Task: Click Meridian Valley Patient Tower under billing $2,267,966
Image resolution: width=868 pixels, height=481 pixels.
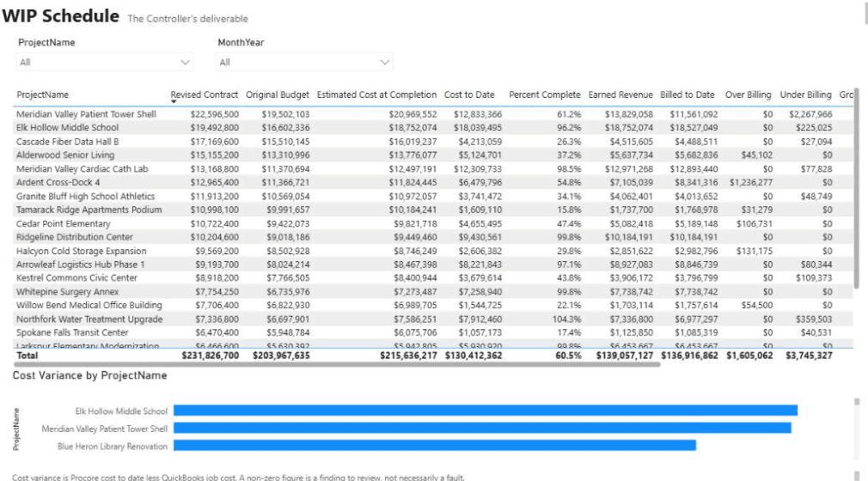Action: [x=810, y=114]
